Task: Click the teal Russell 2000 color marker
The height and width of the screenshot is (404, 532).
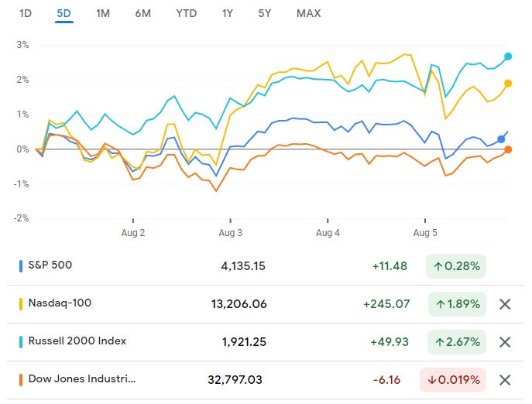Action: [x=21, y=342]
